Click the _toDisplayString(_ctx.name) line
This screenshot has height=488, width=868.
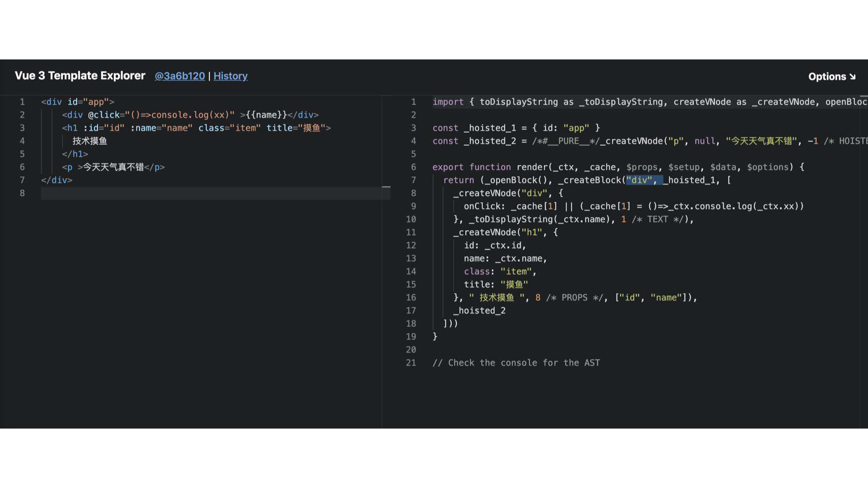[574, 219]
